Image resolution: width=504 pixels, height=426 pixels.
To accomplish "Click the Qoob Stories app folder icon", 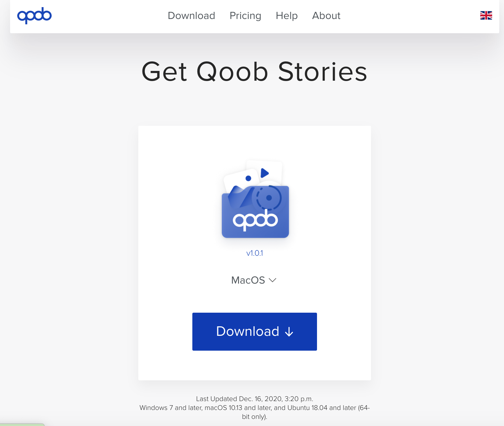I will coord(255,199).
